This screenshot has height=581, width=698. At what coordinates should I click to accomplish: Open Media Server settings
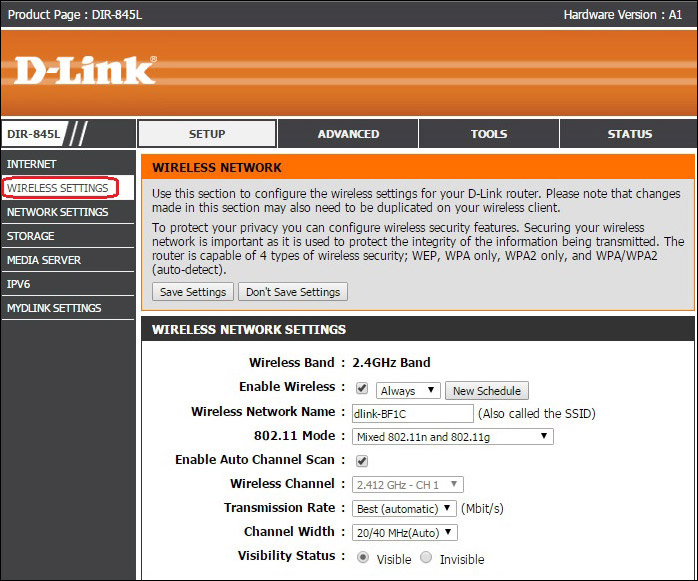pyautogui.click(x=44, y=260)
